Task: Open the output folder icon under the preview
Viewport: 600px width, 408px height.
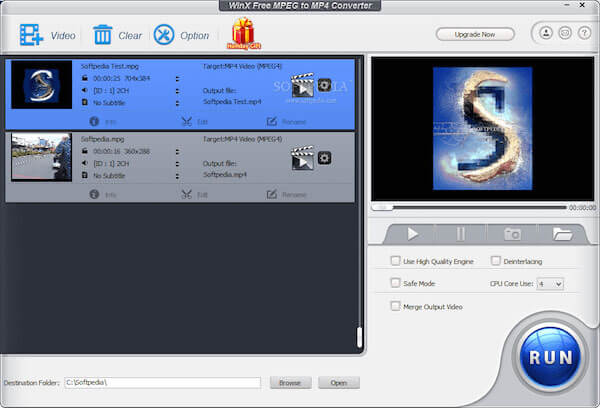Action: coord(562,233)
